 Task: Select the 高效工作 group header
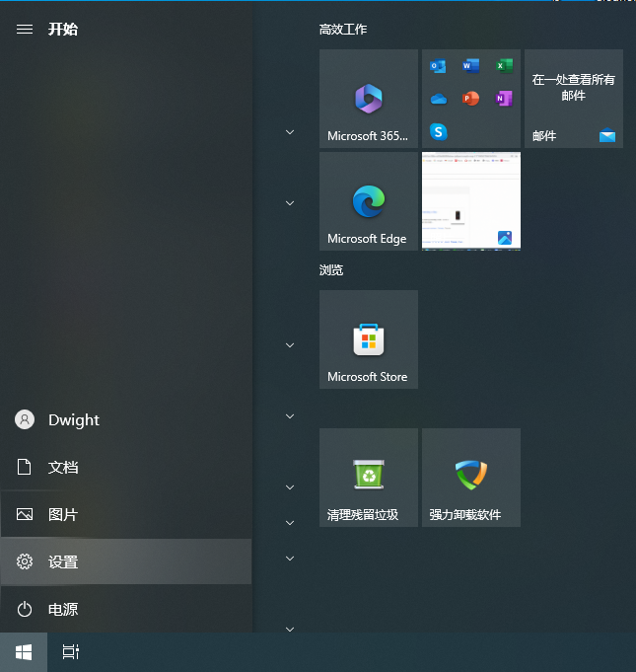(343, 30)
